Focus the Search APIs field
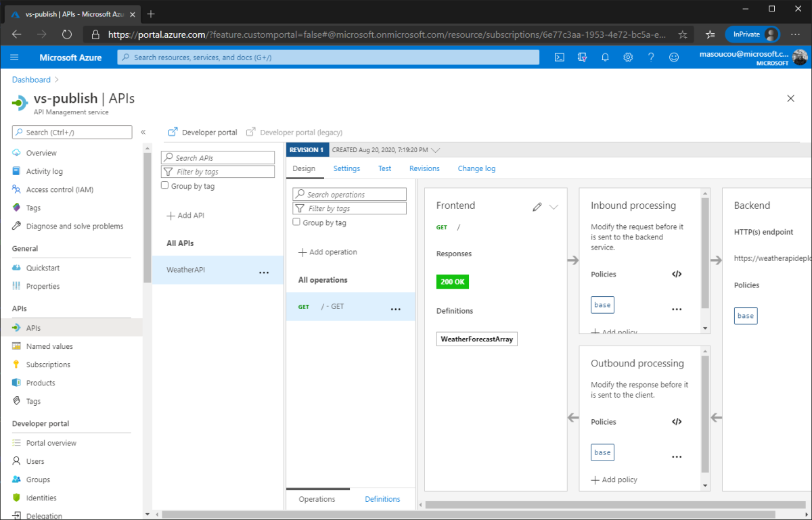The width and height of the screenshot is (812, 520). tap(218, 158)
